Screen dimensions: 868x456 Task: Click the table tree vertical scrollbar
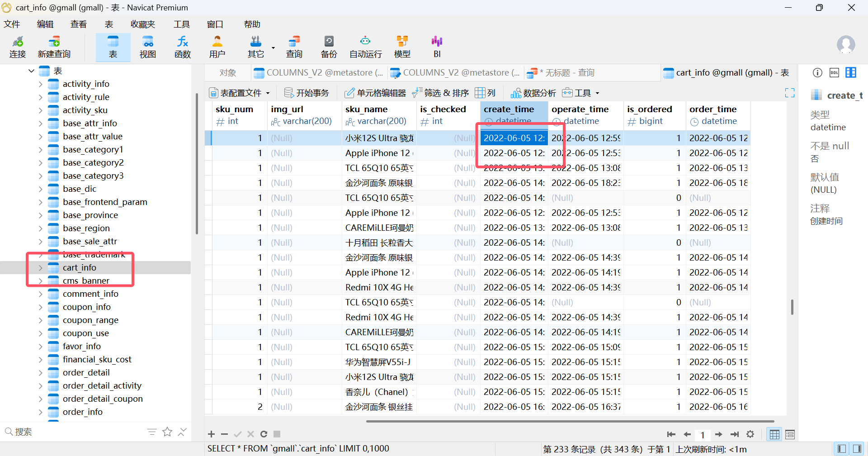click(197, 164)
